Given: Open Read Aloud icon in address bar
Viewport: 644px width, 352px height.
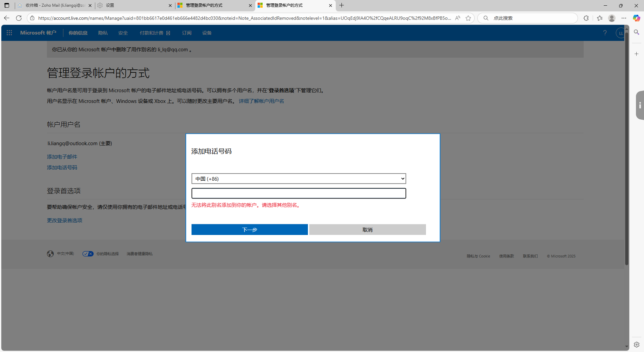Looking at the screenshot, I should pyautogui.click(x=458, y=18).
